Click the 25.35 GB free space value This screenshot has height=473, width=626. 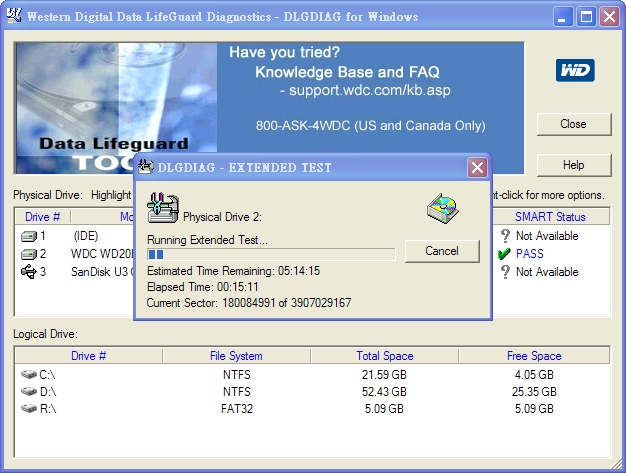tap(534, 392)
